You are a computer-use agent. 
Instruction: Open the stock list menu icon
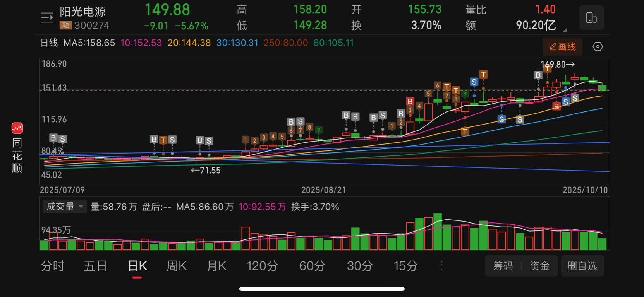coord(47,17)
